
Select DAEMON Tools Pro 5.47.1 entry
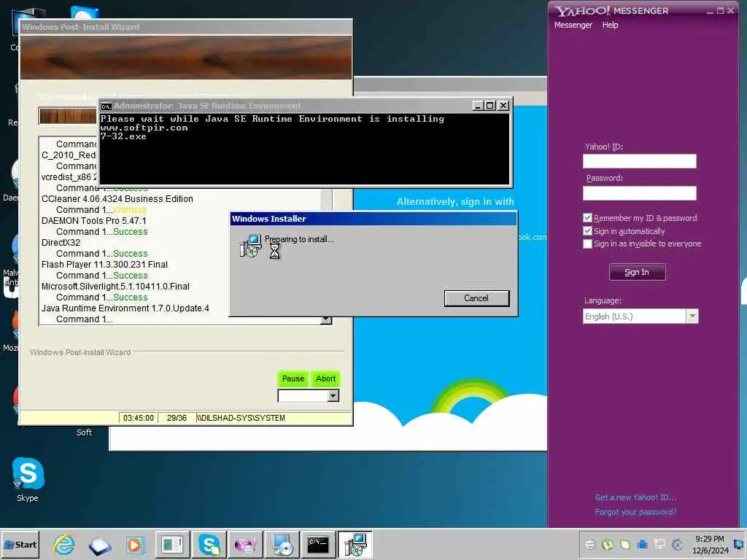click(x=94, y=220)
